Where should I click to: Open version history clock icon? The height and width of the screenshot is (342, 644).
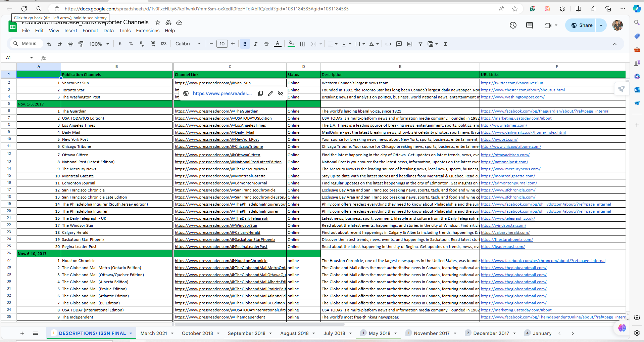(513, 25)
